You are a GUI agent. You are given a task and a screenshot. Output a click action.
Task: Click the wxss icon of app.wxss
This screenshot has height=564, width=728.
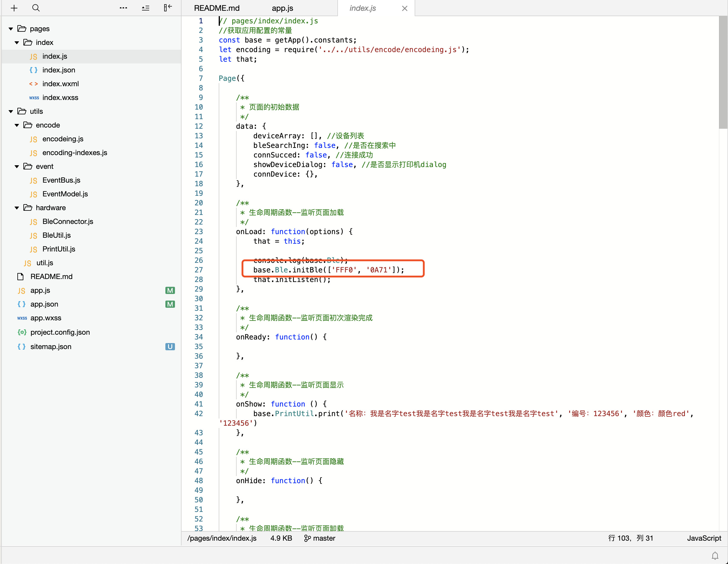[x=22, y=318]
